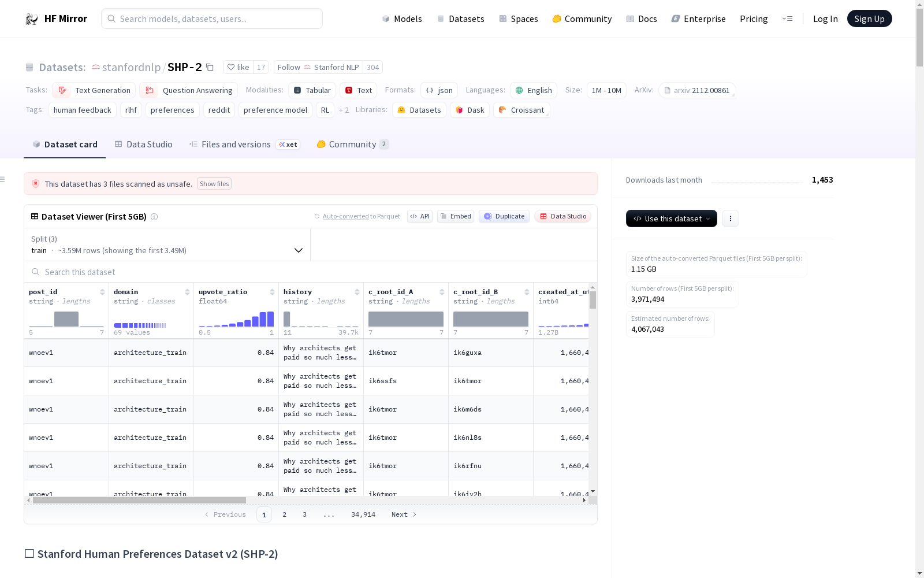Duplicate the dataset
The width and height of the screenshot is (924, 578).
[x=504, y=216]
